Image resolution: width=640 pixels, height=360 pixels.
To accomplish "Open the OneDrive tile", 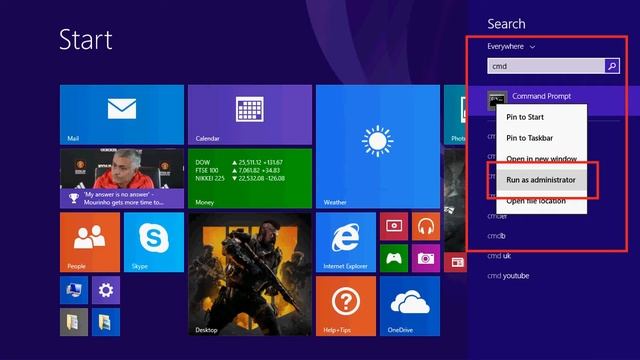I will [410, 306].
